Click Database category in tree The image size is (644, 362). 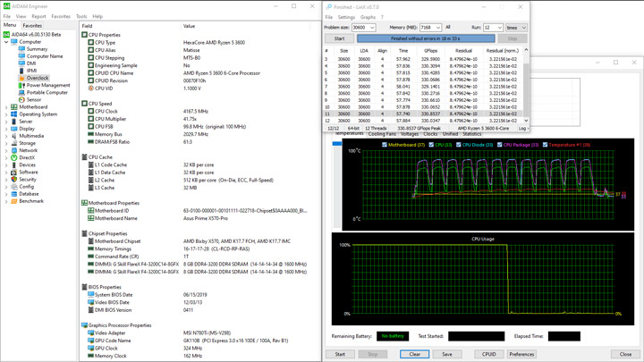(29, 194)
